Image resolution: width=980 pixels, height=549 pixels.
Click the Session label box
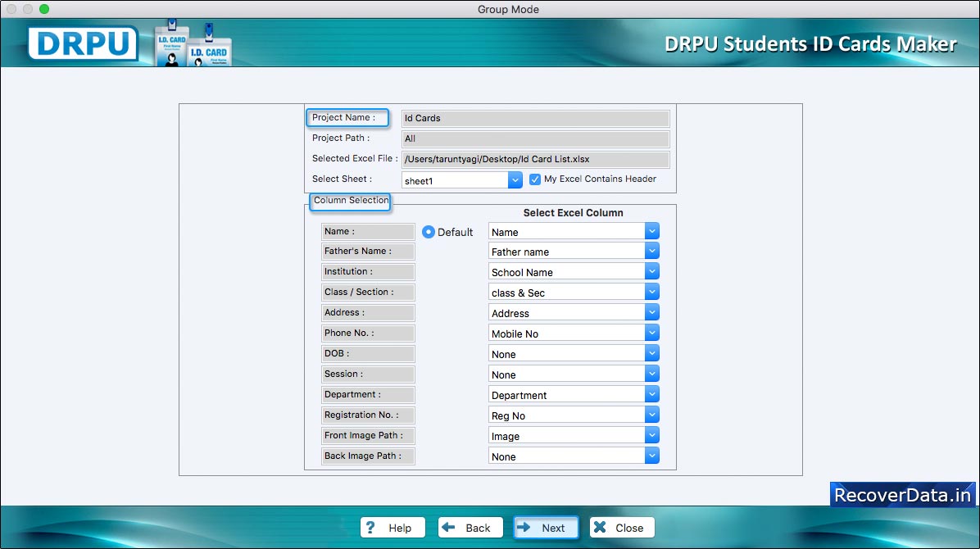click(368, 374)
